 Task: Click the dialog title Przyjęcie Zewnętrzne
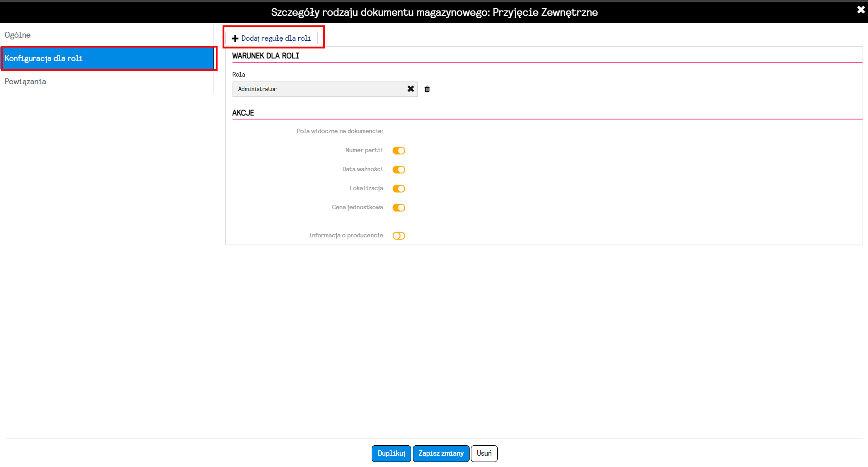click(545, 12)
